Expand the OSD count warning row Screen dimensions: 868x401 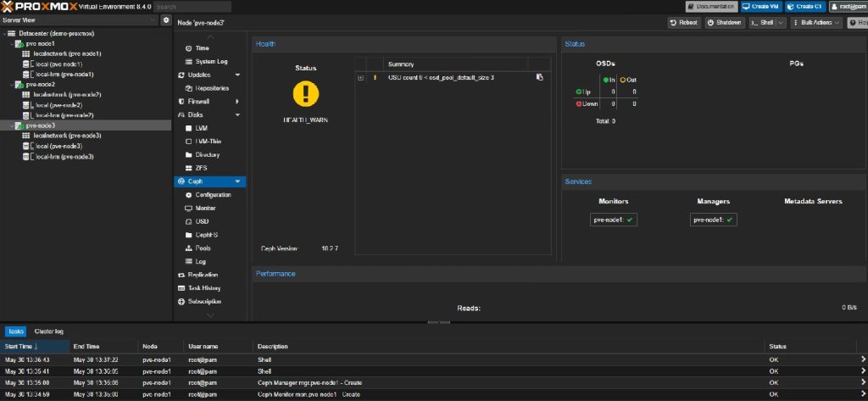361,77
